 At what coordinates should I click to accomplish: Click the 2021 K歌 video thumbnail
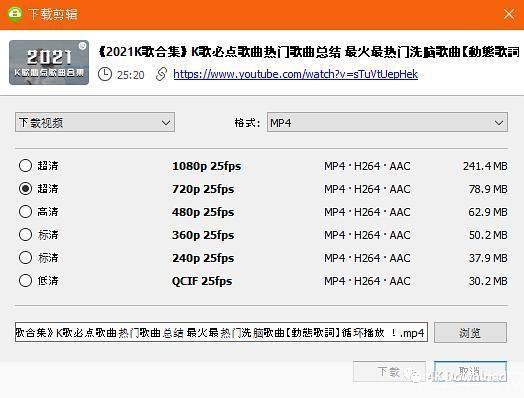point(49,62)
